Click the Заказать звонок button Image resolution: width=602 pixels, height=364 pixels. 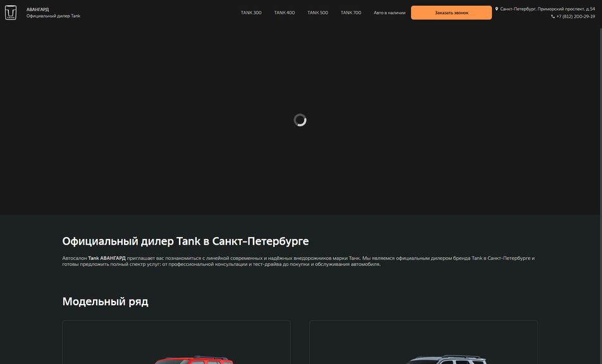point(451,13)
